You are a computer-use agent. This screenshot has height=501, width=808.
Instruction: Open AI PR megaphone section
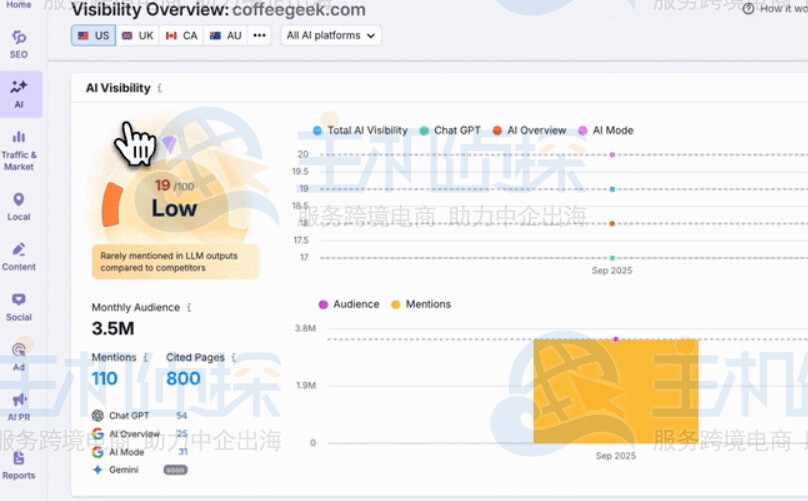19,407
